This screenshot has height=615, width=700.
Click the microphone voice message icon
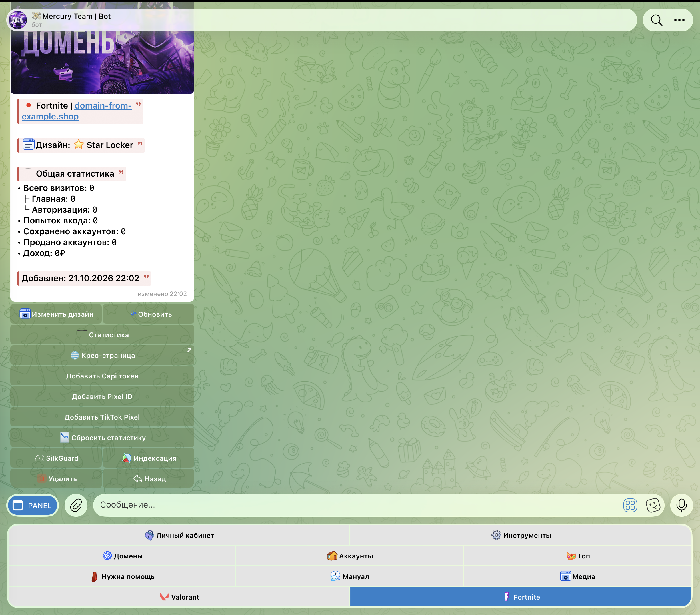click(x=681, y=505)
